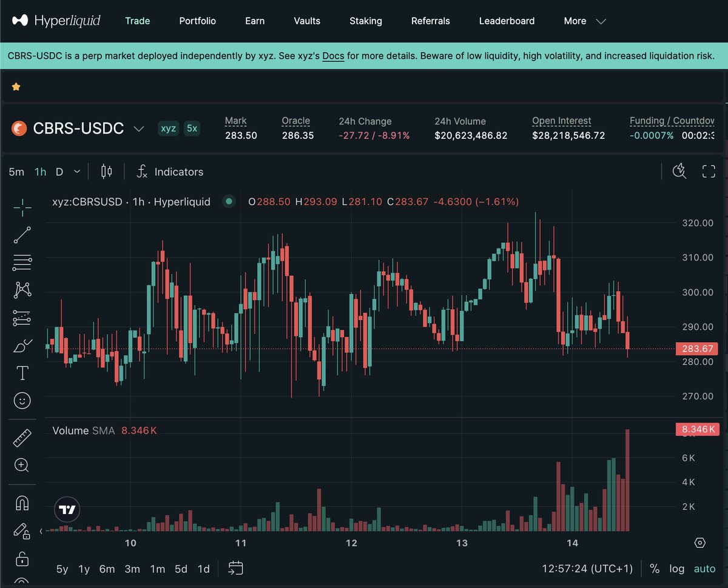Select the D timeframe
This screenshot has height=588, width=728.
[x=59, y=172]
